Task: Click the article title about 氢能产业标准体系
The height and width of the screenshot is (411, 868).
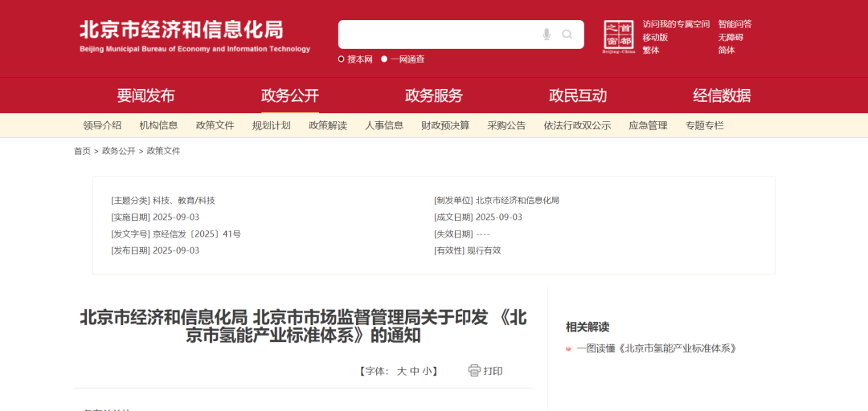Action: (x=303, y=327)
